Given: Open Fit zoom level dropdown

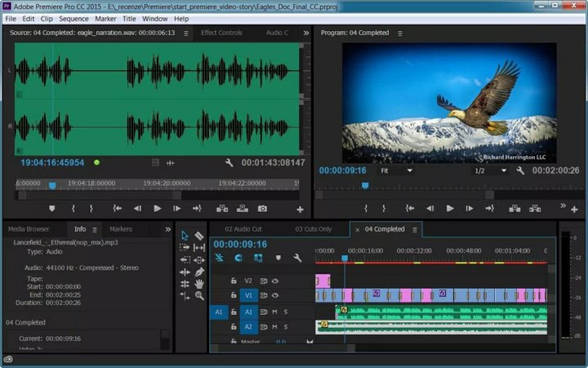Looking at the screenshot, I should point(396,170).
